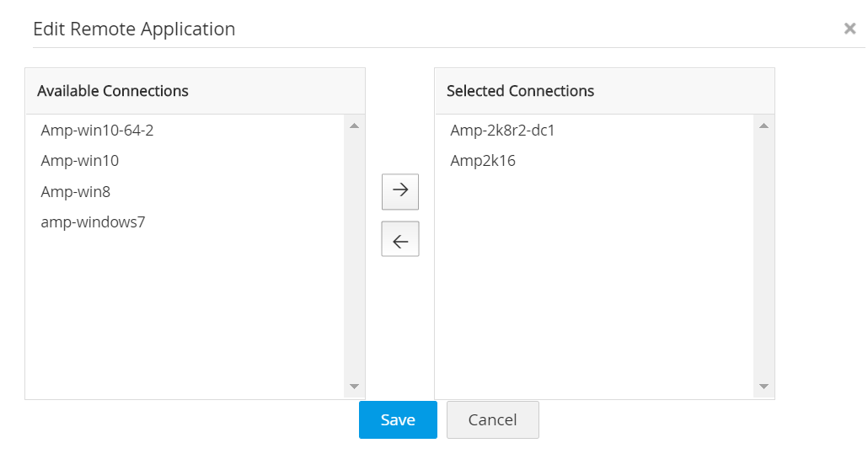Choose Amp-win8 from available connections
This screenshot has width=868, height=459.
76,192
